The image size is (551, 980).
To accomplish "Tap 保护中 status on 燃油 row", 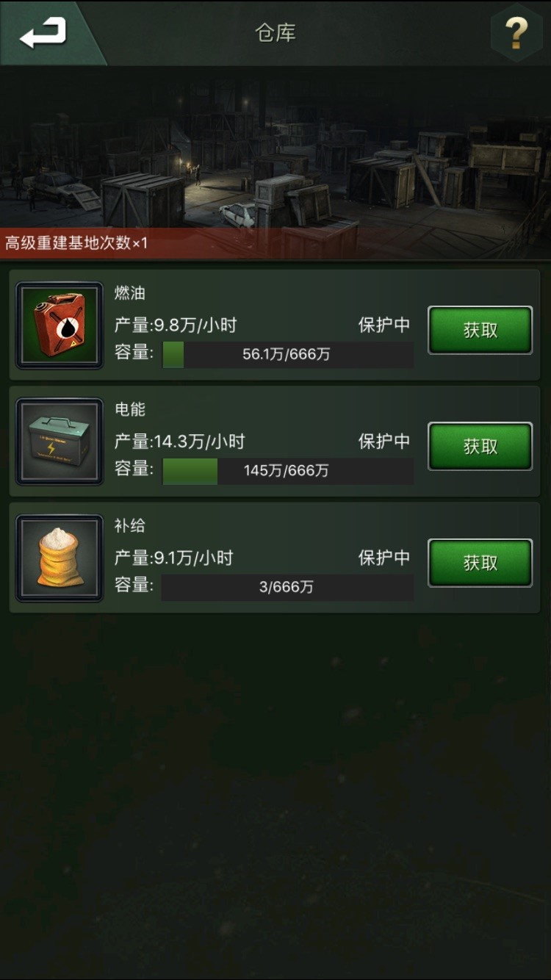I will coord(384,325).
